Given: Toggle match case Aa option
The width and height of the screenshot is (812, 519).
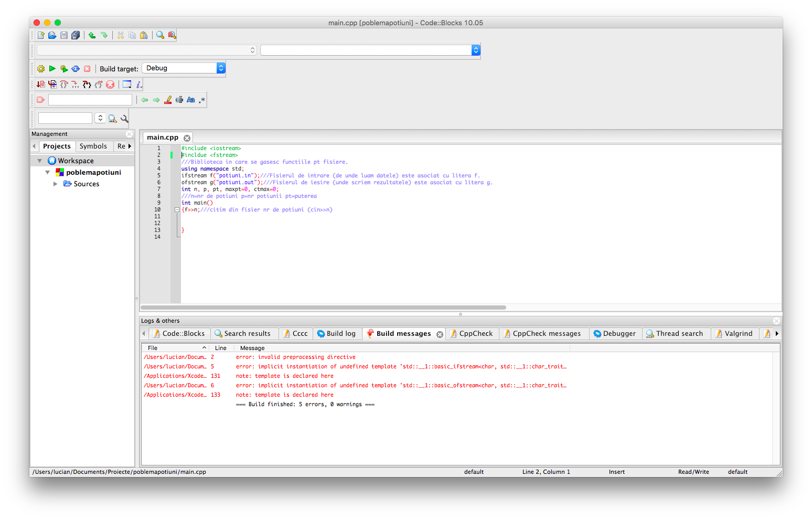Looking at the screenshot, I should pyautogui.click(x=191, y=100).
